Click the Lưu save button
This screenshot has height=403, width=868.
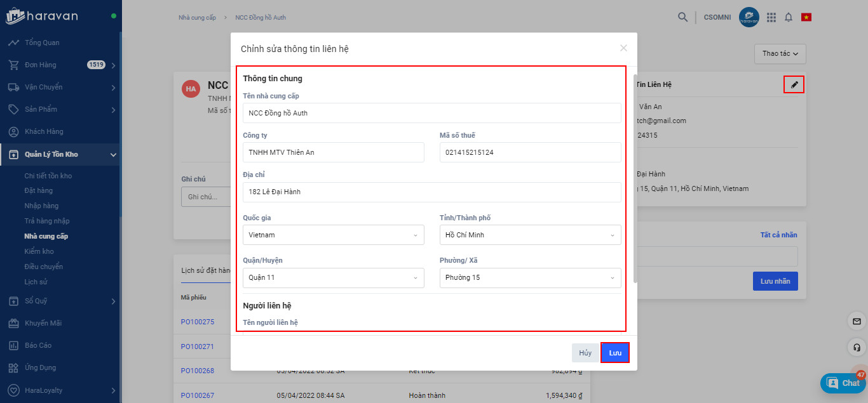tap(615, 353)
